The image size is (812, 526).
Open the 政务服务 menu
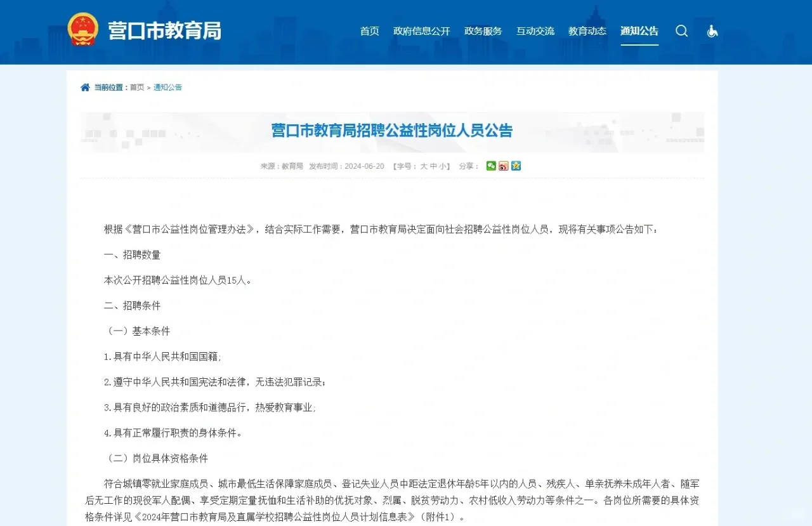click(x=483, y=31)
